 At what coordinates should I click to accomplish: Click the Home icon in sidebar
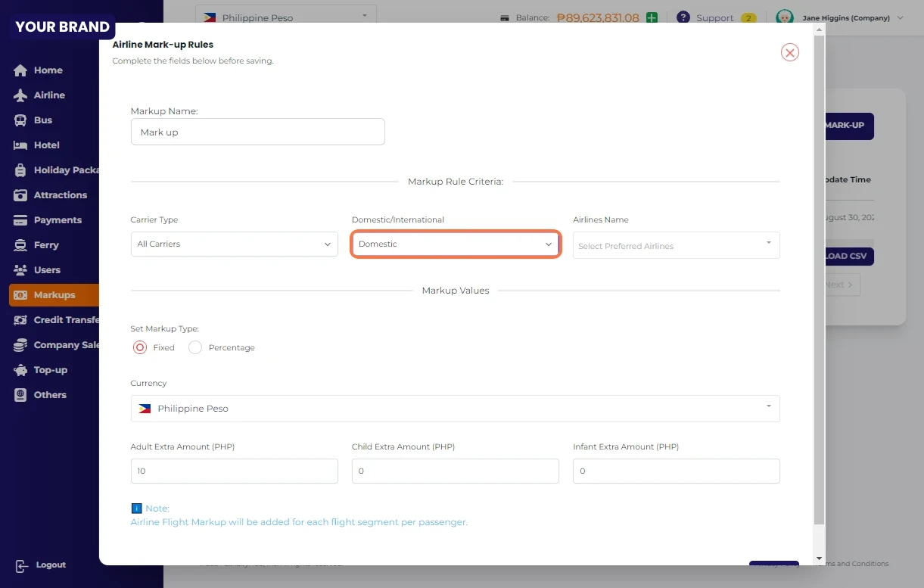(20, 70)
